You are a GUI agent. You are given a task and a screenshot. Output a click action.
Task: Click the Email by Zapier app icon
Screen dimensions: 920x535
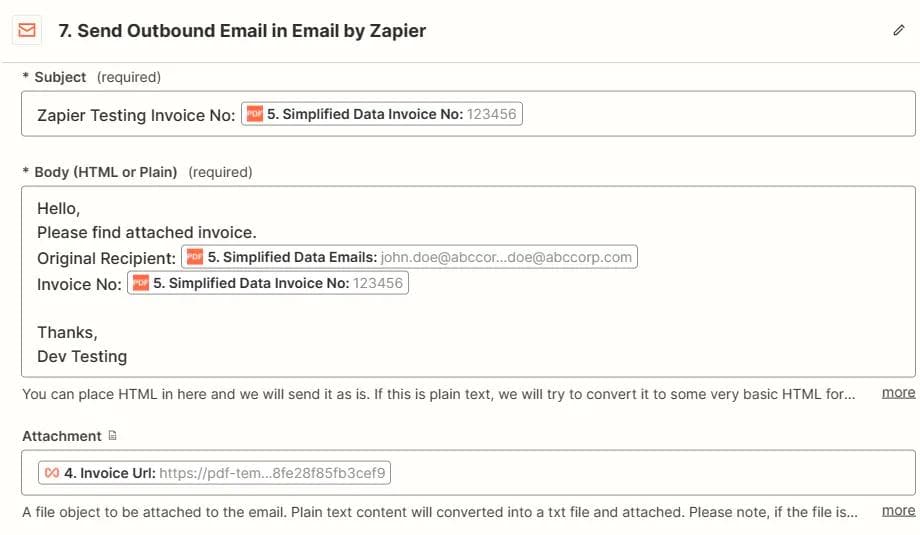(27, 30)
